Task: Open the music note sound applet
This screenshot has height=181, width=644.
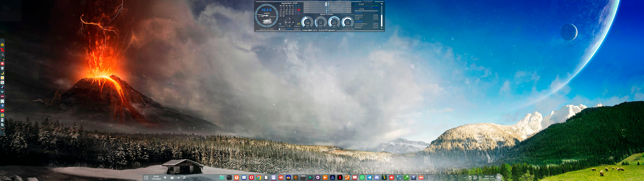Action: [x=184, y=178]
